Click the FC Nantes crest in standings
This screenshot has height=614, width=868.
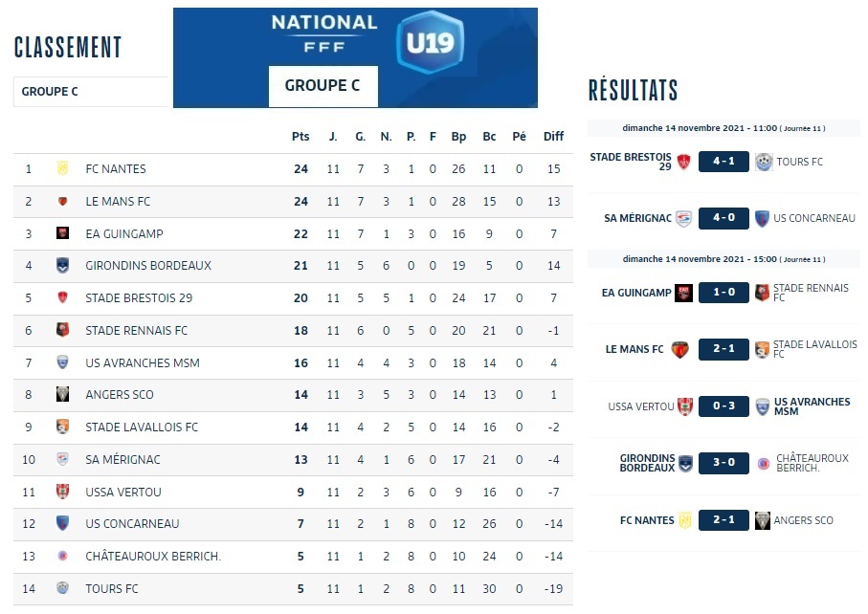(x=63, y=169)
